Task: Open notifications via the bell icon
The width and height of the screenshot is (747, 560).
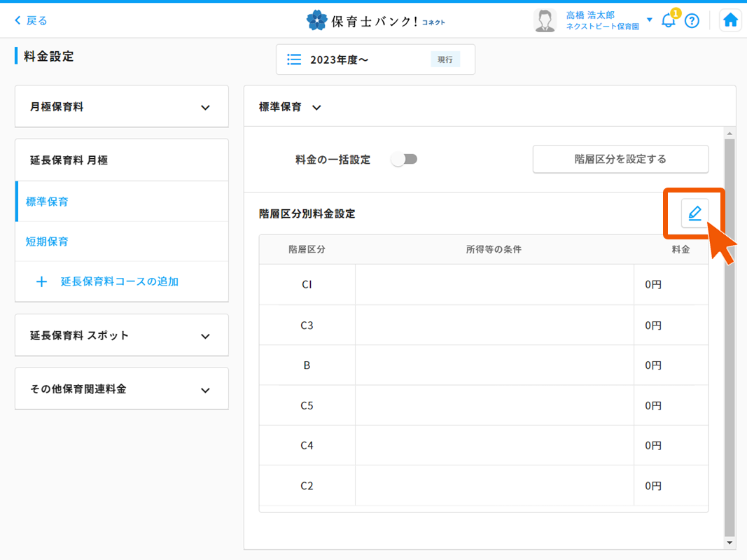Action: click(667, 20)
